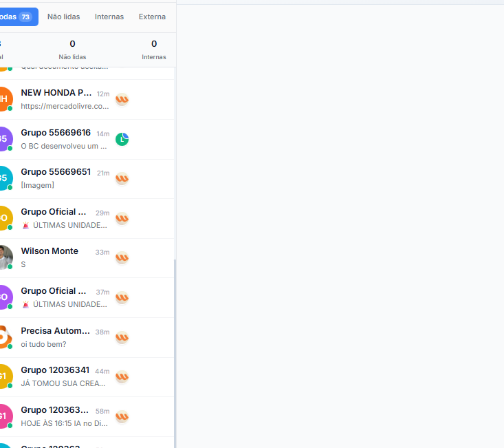Click channel icon on the 29m Grupo Oficial chat
Viewport: 504px width, 448px height.
(x=122, y=219)
